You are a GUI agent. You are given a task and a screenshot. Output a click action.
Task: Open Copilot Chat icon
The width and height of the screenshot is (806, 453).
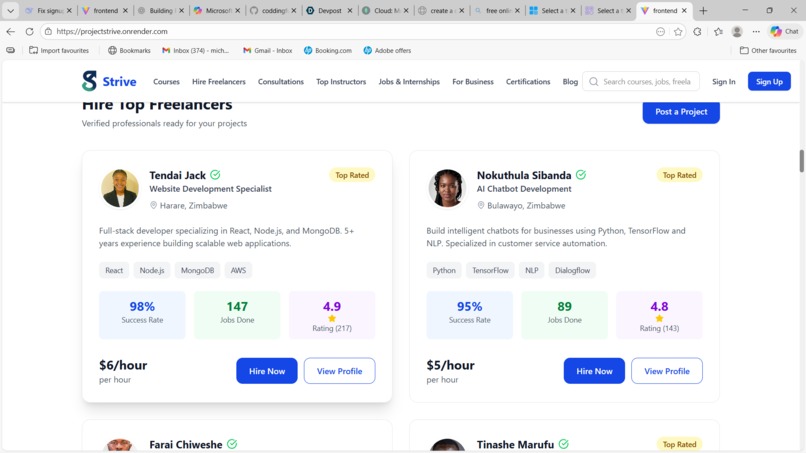click(784, 31)
